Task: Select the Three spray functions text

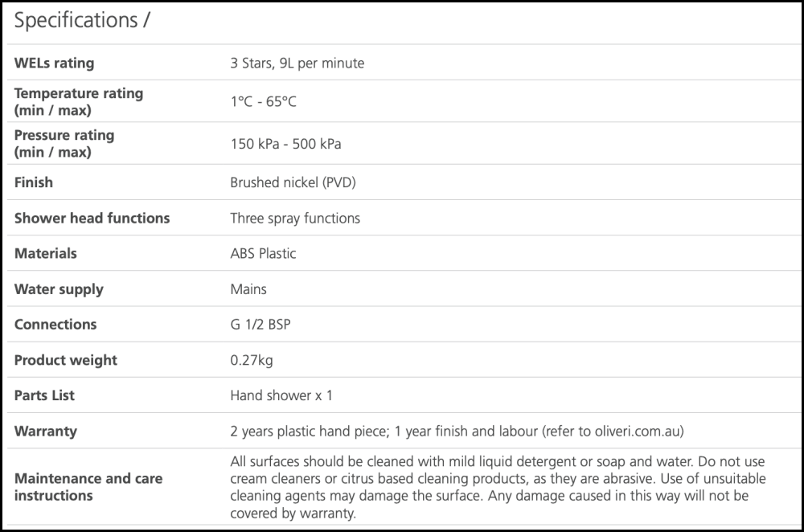Action: pyautogui.click(x=295, y=218)
